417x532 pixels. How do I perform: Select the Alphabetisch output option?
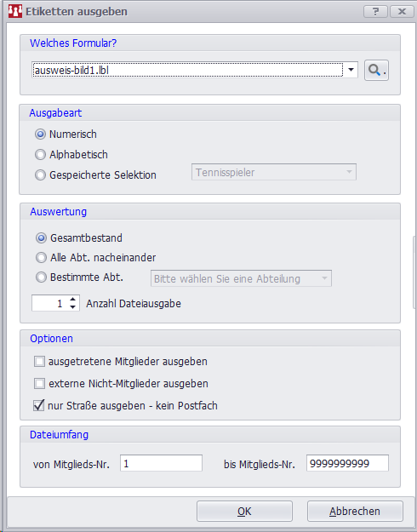tap(40, 155)
